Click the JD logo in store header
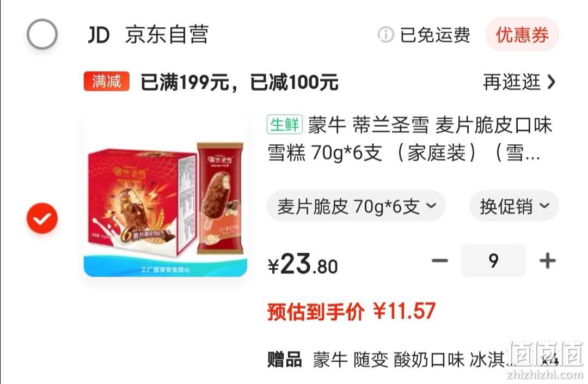The width and height of the screenshot is (588, 384). [99, 35]
